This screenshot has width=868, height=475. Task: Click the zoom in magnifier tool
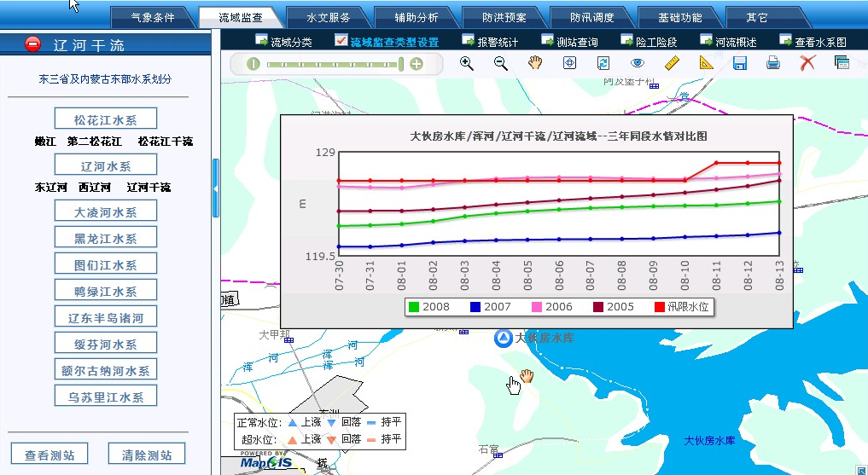(467, 63)
